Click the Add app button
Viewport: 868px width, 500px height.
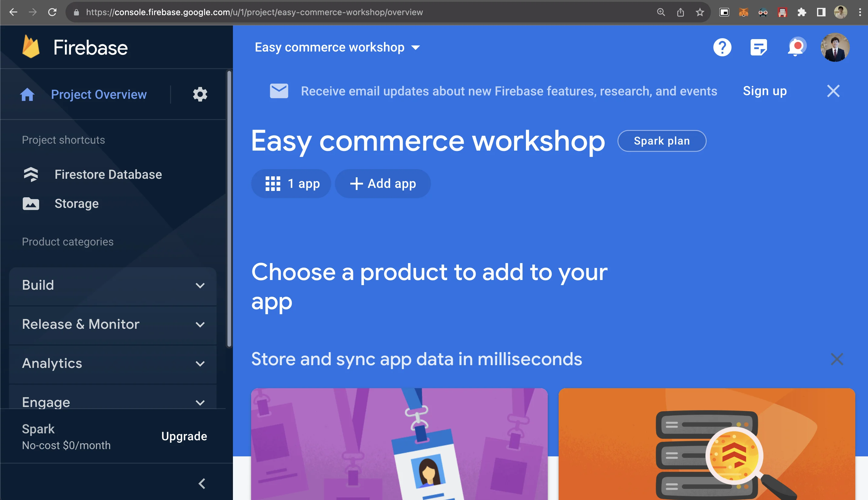[382, 184]
